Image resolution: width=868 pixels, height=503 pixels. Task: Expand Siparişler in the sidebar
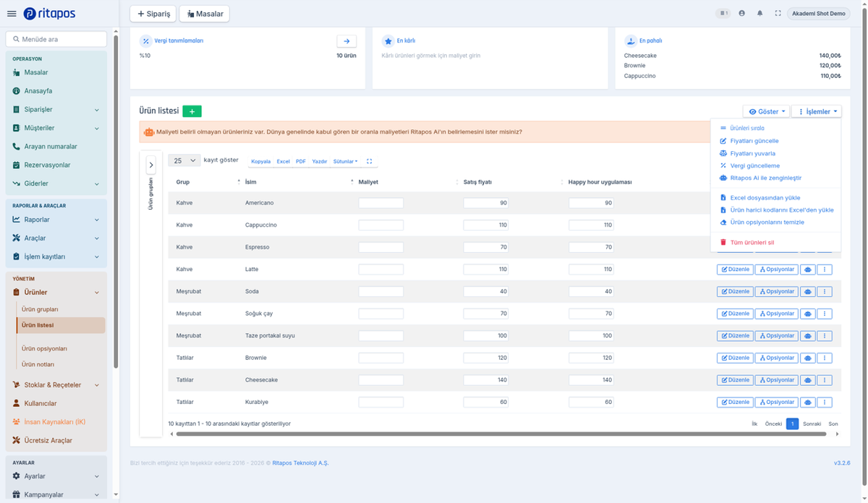56,110
